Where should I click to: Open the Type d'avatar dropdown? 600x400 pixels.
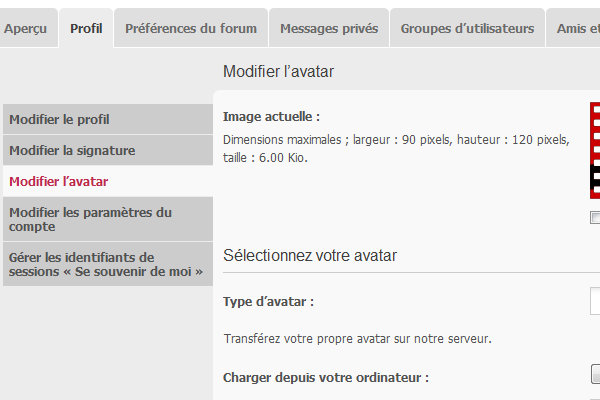coord(595,300)
